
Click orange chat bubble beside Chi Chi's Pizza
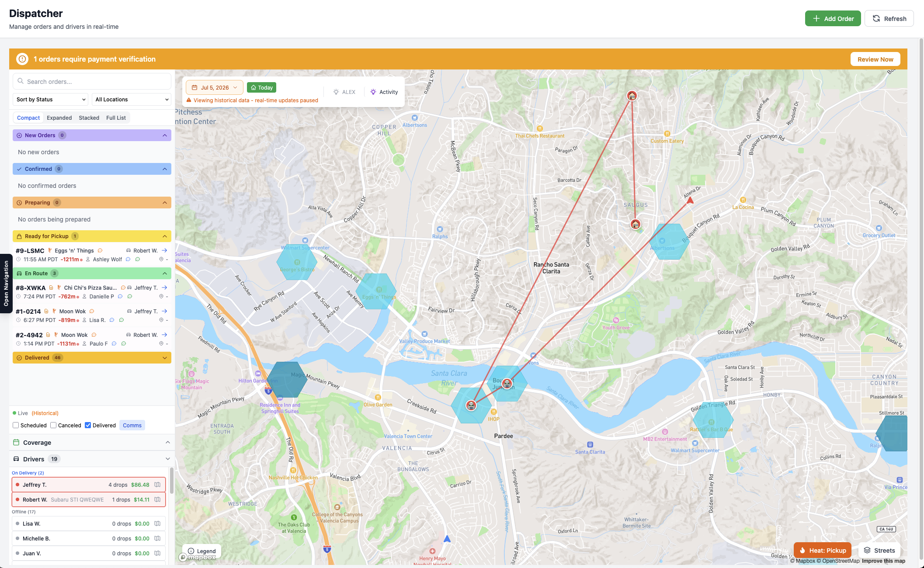[x=123, y=287]
